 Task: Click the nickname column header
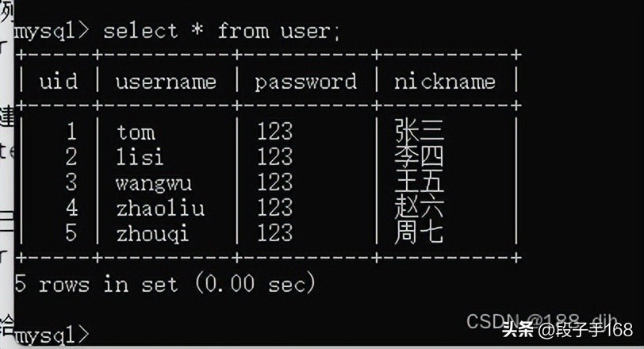pos(445,82)
